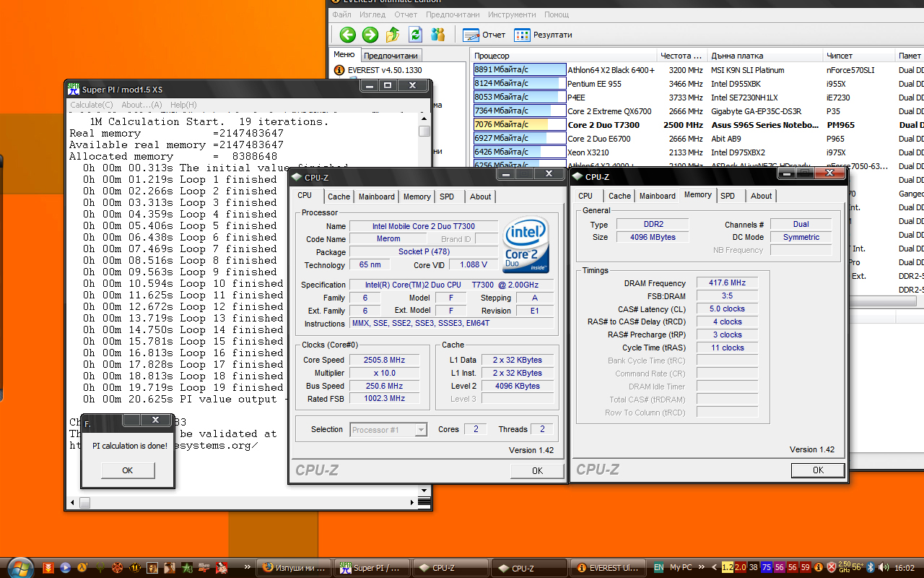Viewport: 924px width, 578px height.
Task: Open the users icon in EVEREST toolbar
Action: tap(437, 35)
